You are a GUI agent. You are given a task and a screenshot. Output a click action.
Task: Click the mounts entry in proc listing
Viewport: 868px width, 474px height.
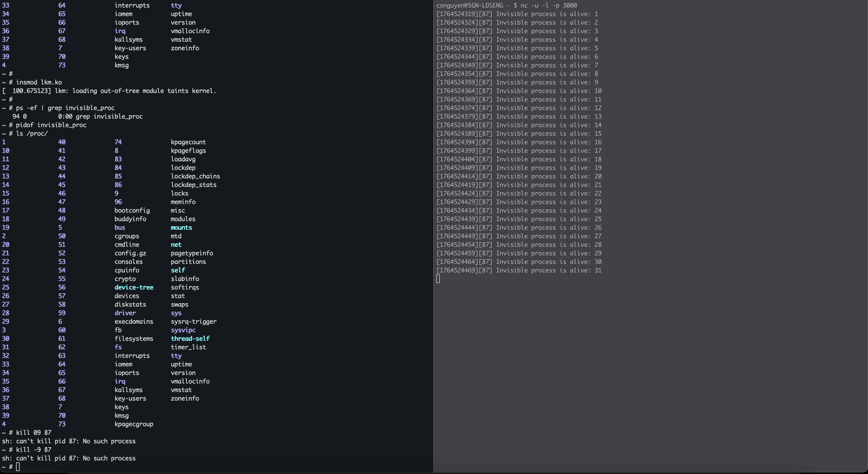point(181,227)
